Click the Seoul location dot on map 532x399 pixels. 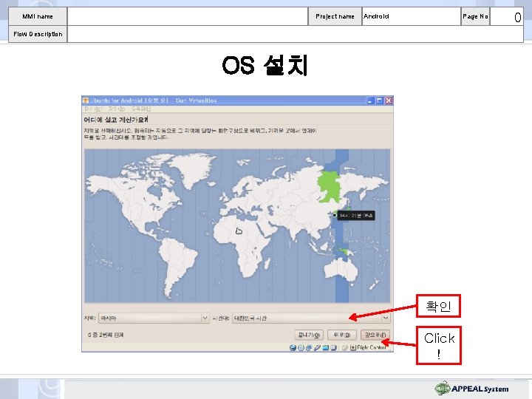tap(335, 215)
